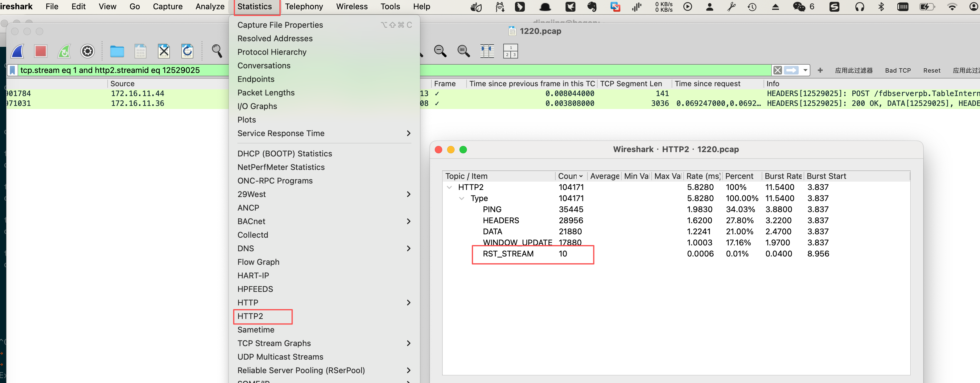Reload this capture file icon

pyautogui.click(x=187, y=51)
